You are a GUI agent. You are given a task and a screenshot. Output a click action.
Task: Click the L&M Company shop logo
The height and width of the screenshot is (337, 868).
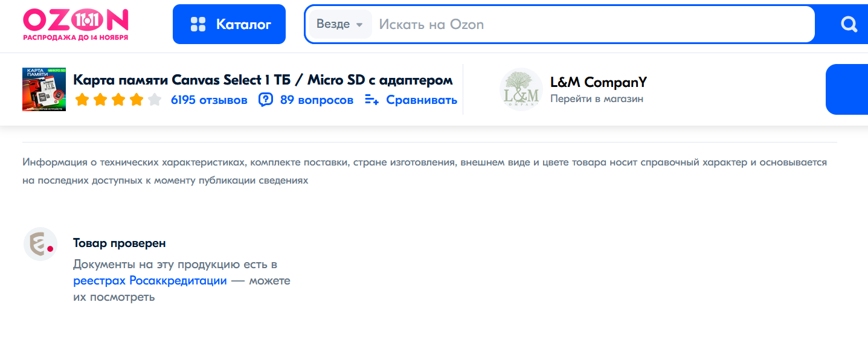pos(521,89)
